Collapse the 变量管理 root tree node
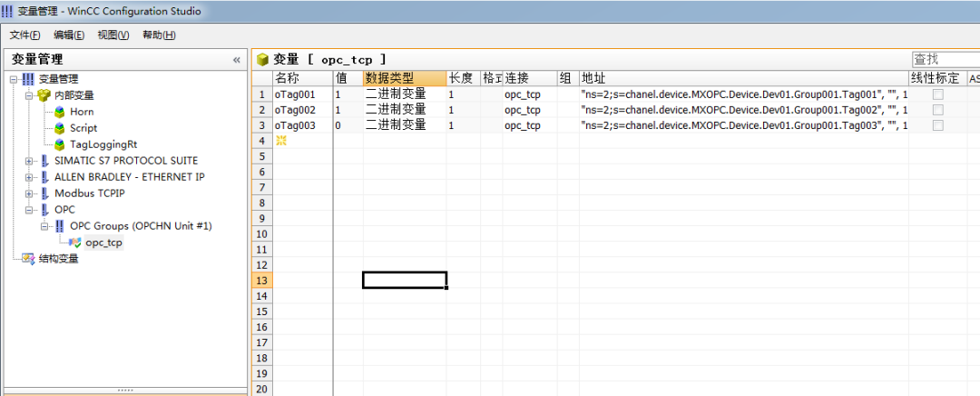Screen dimensions: 980x396 click(14, 79)
